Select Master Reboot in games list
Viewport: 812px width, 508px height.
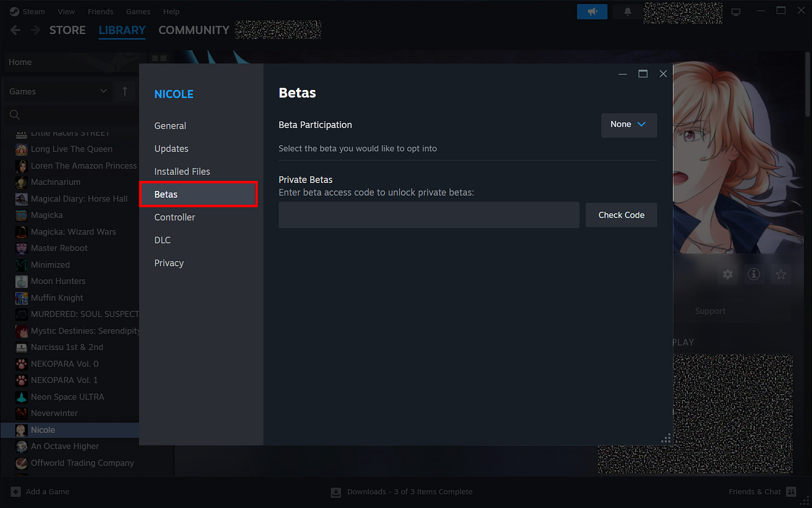(x=59, y=248)
